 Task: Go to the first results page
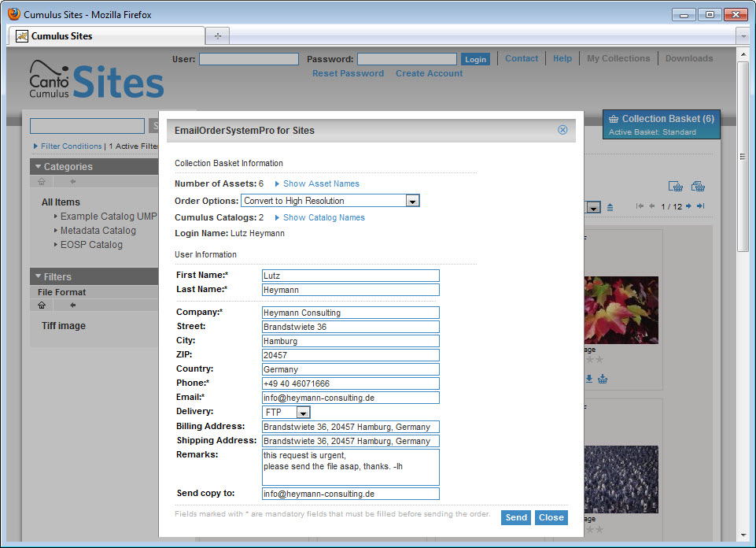pos(640,206)
